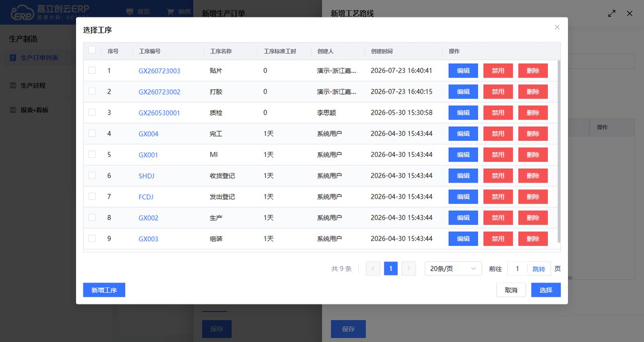Click the page number input field beside 前往
This screenshot has width=644, height=342.
click(517, 269)
